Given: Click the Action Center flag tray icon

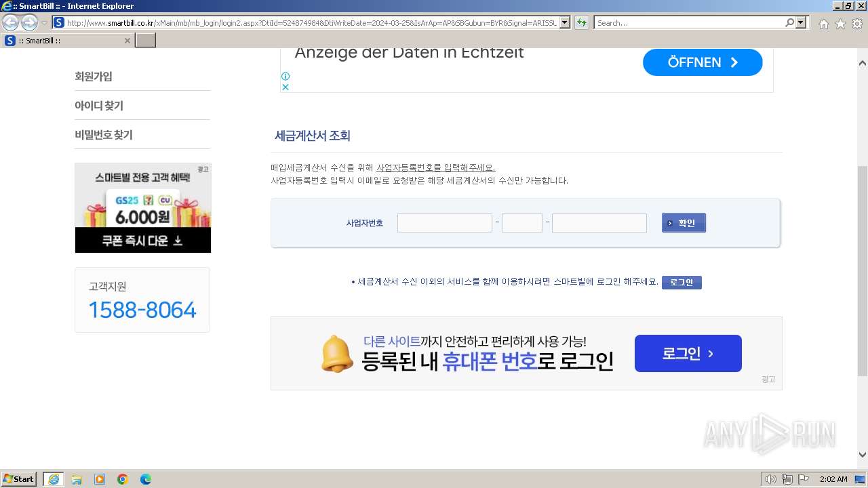Looking at the screenshot, I should pyautogui.click(x=804, y=479).
